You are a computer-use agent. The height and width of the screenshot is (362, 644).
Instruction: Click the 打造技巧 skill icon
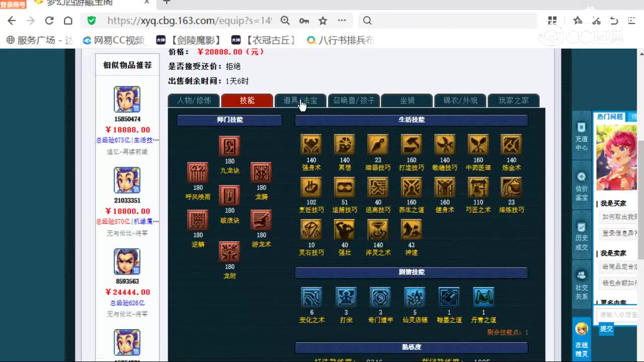[x=411, y=146]
